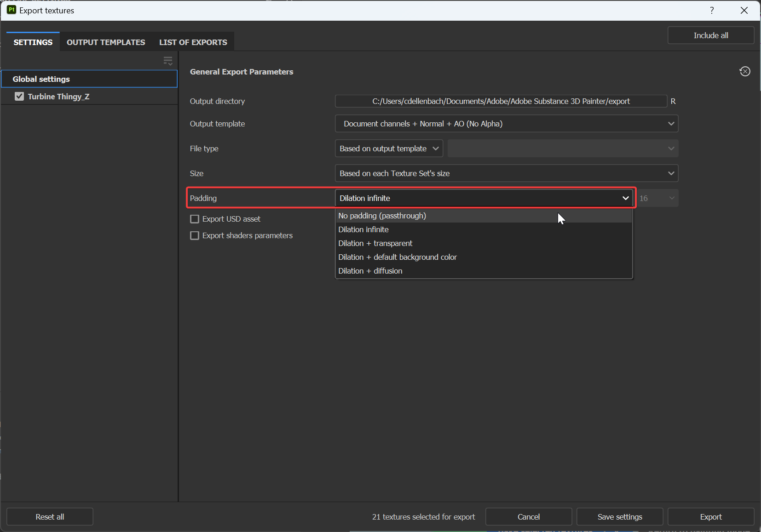Click the R icon to reset output directory
The height and width of the screenshot is (532, 761).
(673, 101)
